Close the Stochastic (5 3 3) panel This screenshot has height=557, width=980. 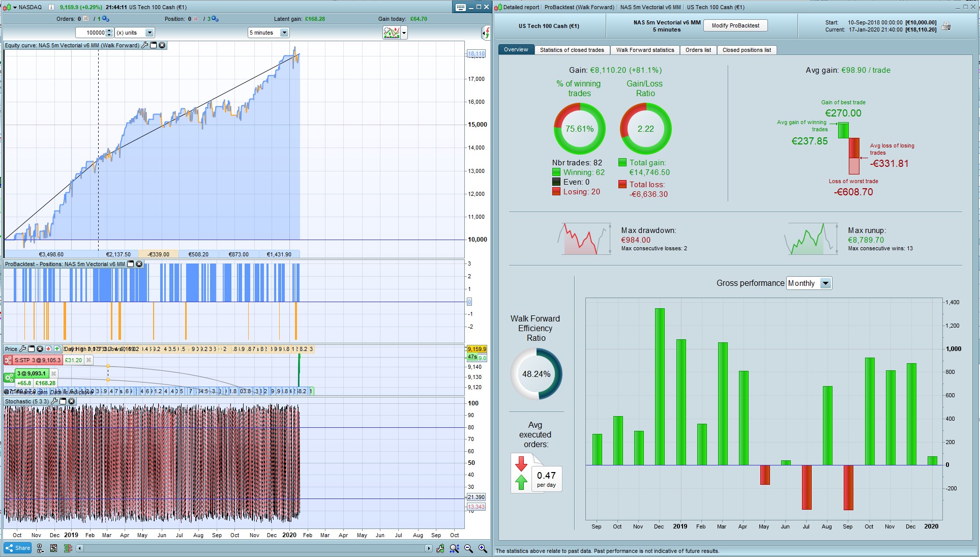coord(72,401)
